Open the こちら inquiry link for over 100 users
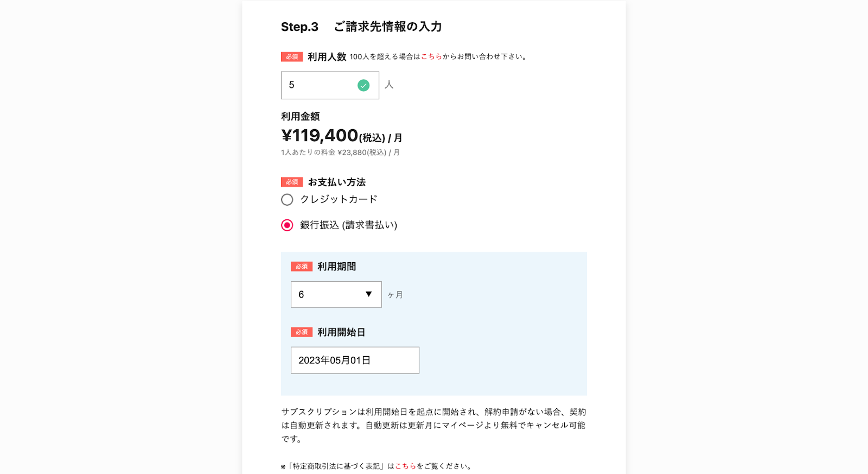868x474 pixels. pos(431,56)
